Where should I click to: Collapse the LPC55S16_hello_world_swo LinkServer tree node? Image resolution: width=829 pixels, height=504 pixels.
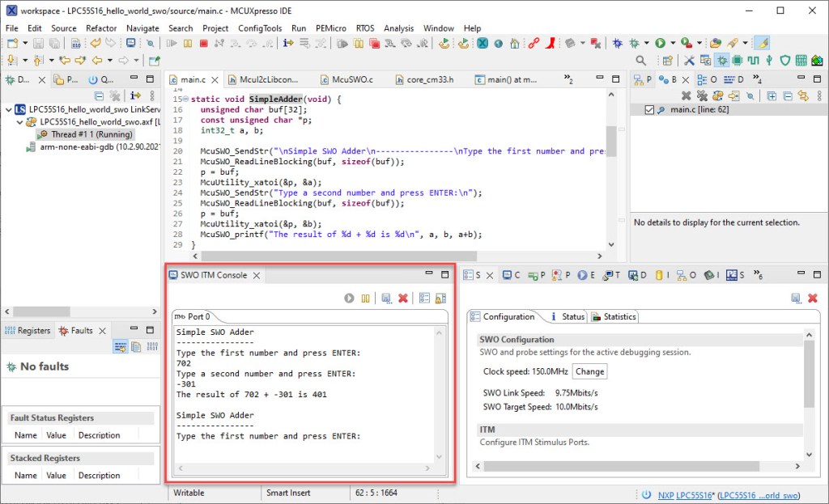pos(7,108)
